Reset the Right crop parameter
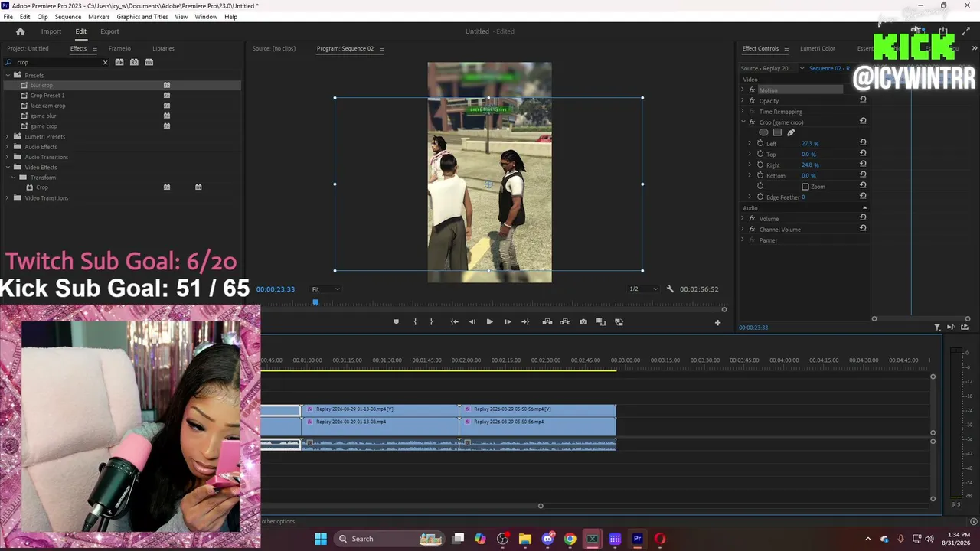The height and width of the screenshot is (551, 980). [863, 164]
